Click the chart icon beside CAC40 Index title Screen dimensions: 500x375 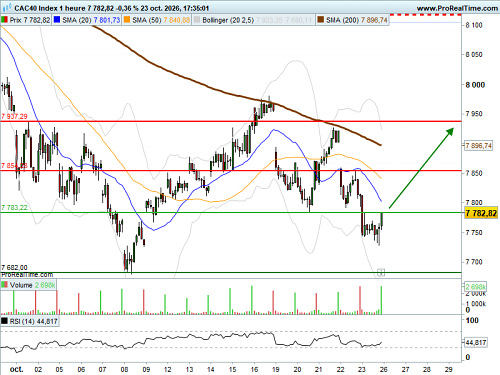point(7,7)
